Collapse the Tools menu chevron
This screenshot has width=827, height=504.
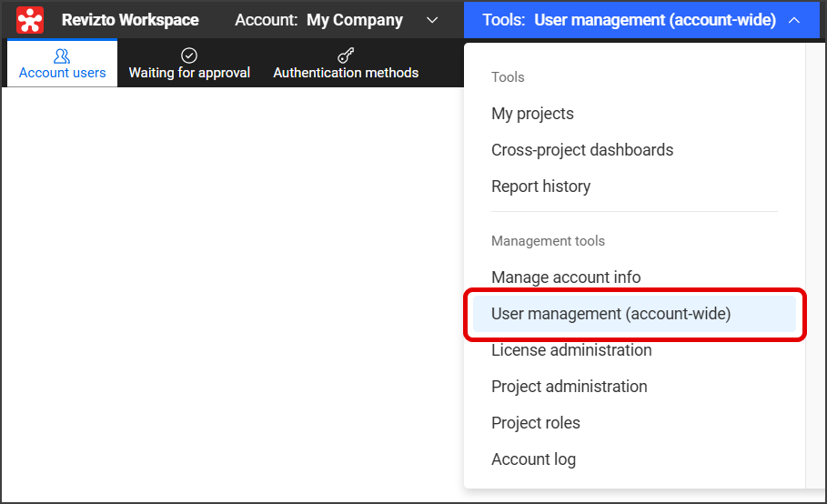click(x=794, y=20)
